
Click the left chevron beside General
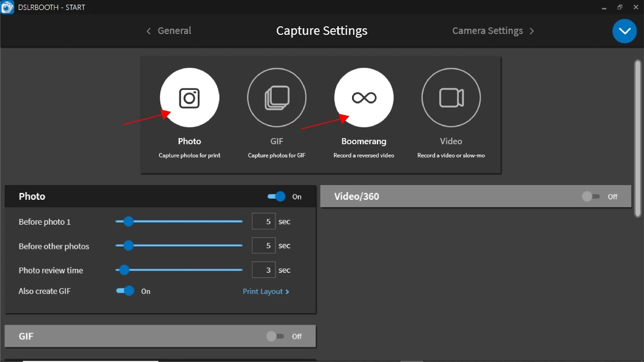[x=149, y=31]
